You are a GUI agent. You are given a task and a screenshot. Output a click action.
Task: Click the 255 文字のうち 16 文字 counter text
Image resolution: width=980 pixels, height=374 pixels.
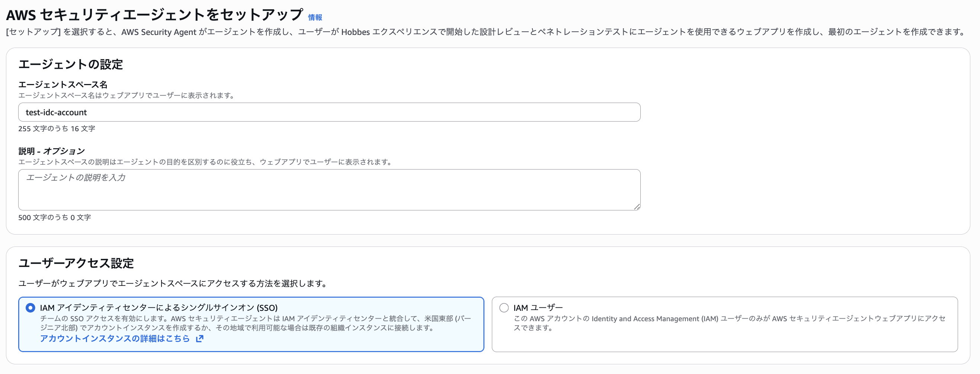pyautogui.click(x=57, y=129)
